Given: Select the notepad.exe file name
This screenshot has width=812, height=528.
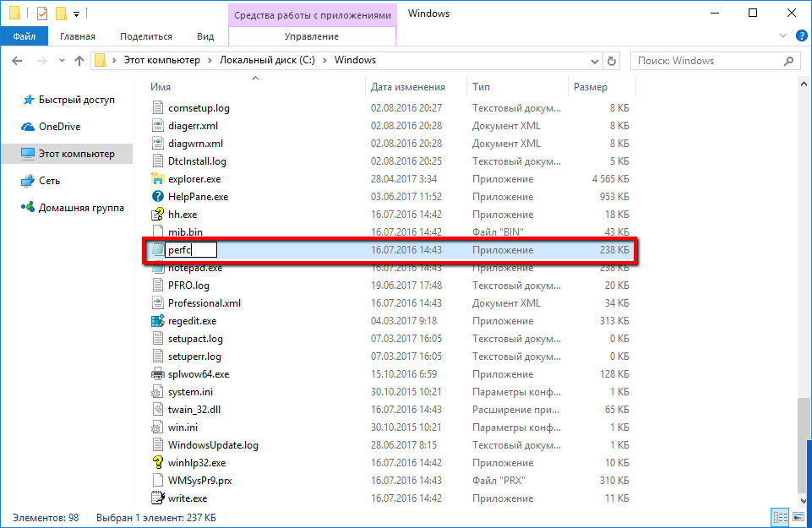Looking at the screenshot, I should pos(195,268).
